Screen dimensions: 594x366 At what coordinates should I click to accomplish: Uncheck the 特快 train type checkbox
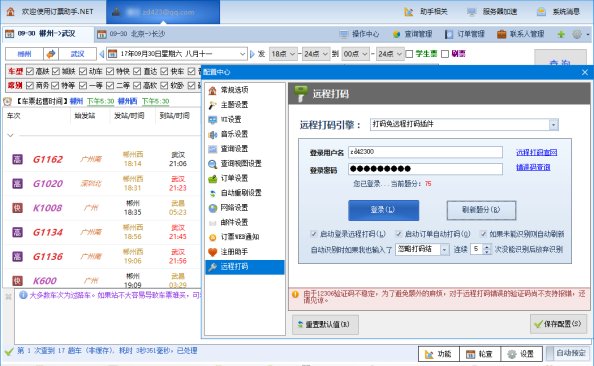tap(110, 71)
